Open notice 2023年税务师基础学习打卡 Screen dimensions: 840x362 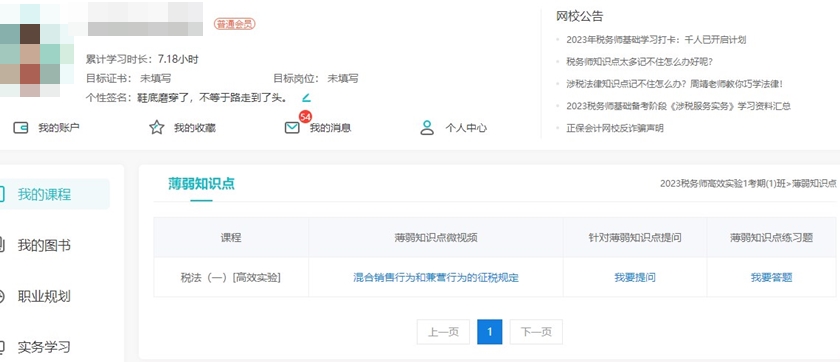coord(656,40)
